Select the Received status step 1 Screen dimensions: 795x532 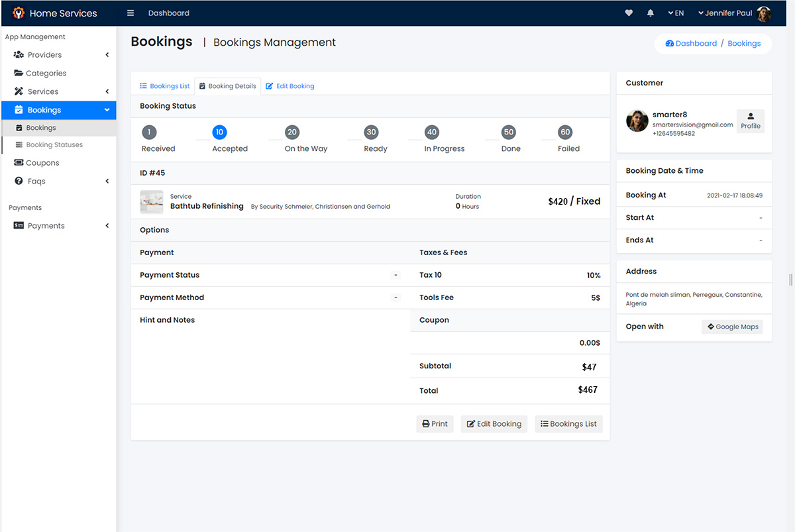pyautogui.click(x=149, y=133)
